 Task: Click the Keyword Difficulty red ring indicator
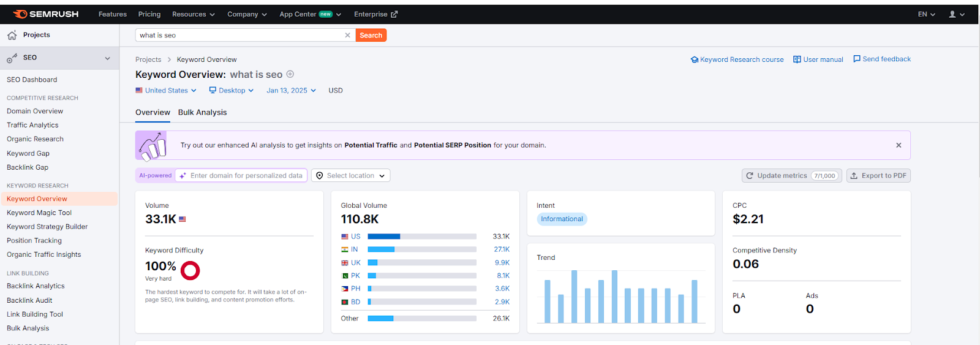click(190, 270)
